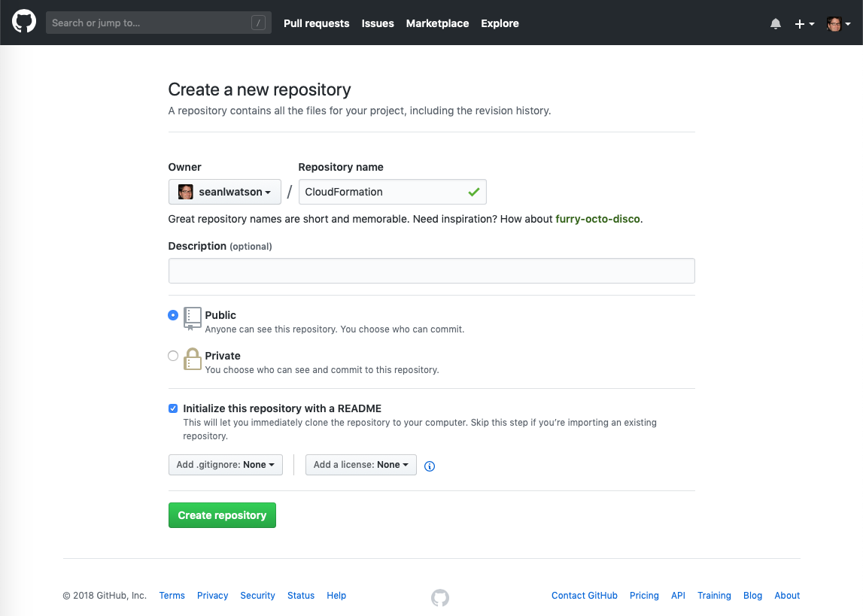Open user avatar account menu
Image resolution: width=863 pixels, height=616 pixels.
click(839, 23)
